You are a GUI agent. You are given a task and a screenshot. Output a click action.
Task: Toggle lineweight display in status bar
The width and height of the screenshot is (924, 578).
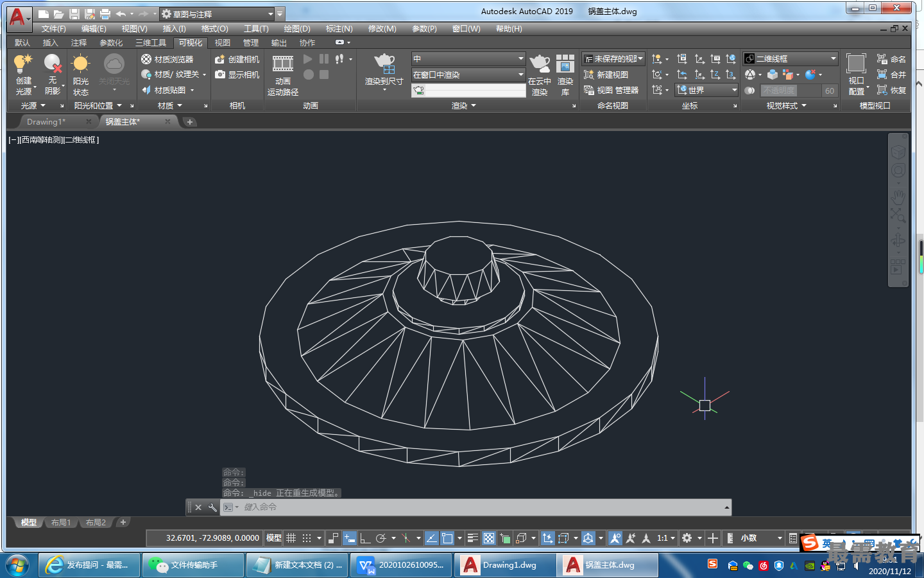473,538
